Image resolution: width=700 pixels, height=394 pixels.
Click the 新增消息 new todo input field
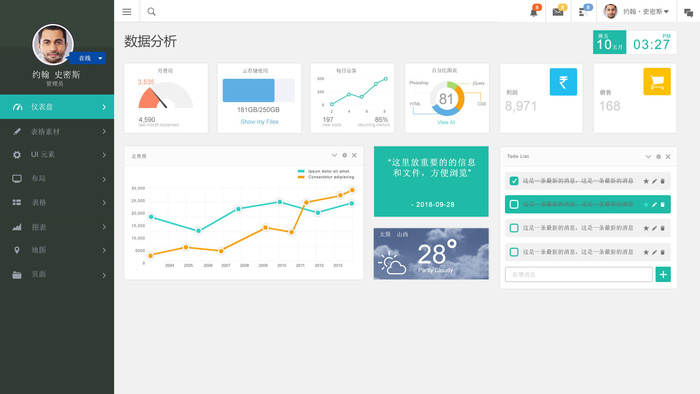579,274
